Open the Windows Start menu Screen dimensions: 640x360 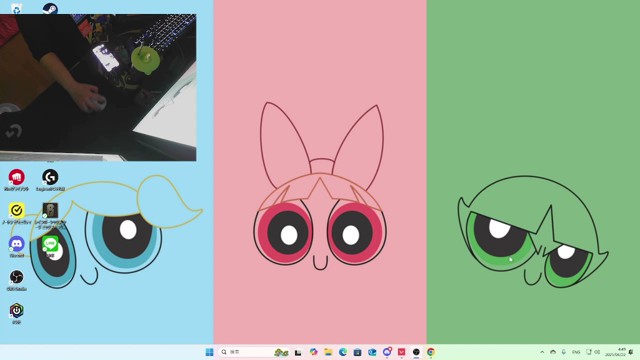coord(209,352)
